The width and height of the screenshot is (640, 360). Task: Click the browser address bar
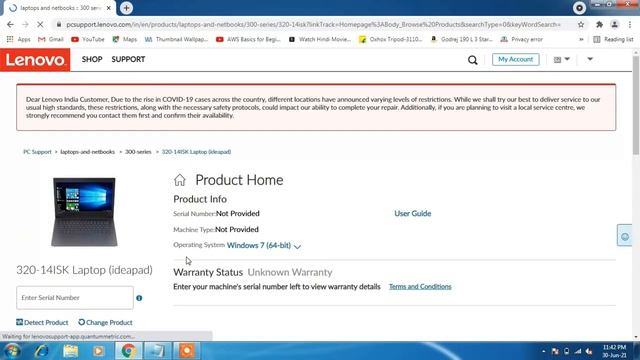pyautogui.click(x=313, y=24)
